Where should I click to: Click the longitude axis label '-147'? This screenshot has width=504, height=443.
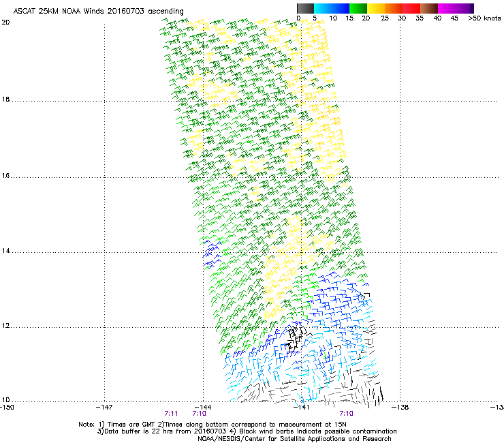tap(104, 408)
